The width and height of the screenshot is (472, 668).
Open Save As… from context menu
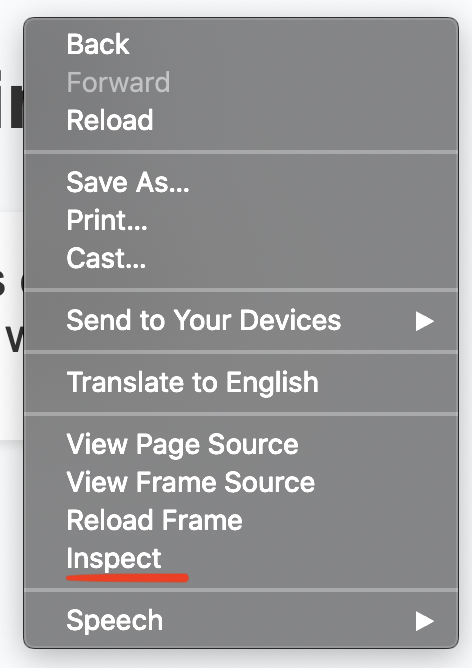(x=241, y=182)
